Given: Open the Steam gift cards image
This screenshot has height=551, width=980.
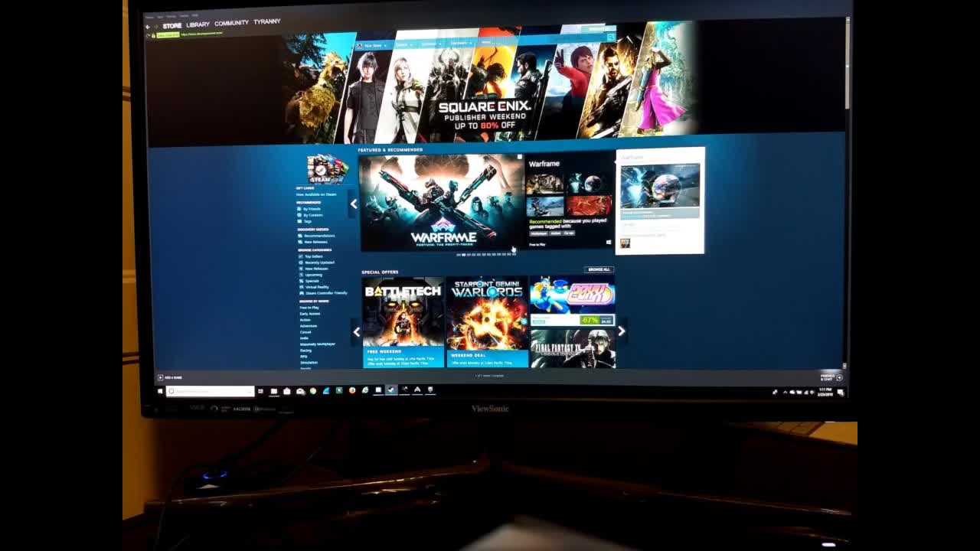Looking at the screenshot, I should (x=328, y=169).
